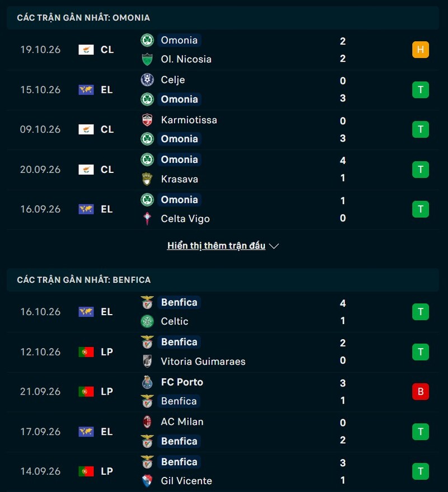This screenshot has height=492, width=448.
Task: Click the Celje club crest icon
Action: 147,79
